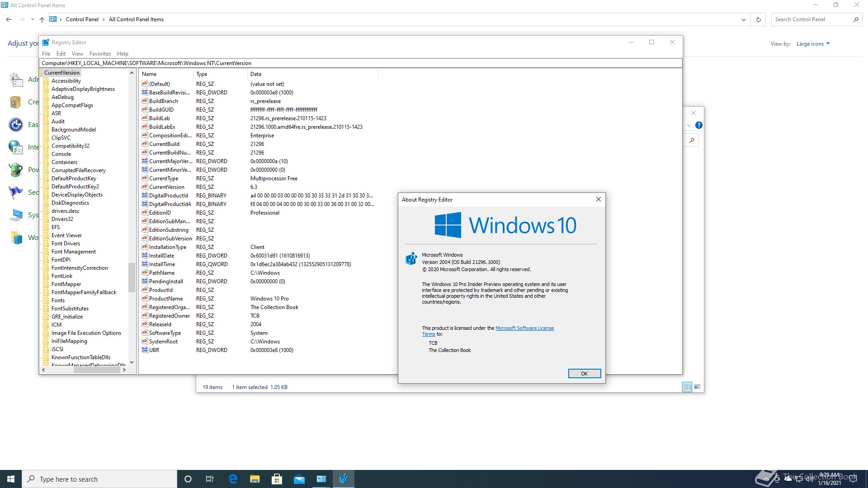Viewport: 868px width, 488px height.
Task: Switch to Registry Editor taskbar icon
Action: coord(344,479)
